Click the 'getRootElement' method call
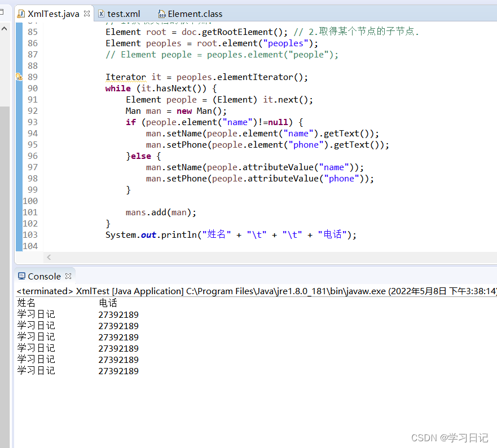497x448 pixels. coord(237,32)
